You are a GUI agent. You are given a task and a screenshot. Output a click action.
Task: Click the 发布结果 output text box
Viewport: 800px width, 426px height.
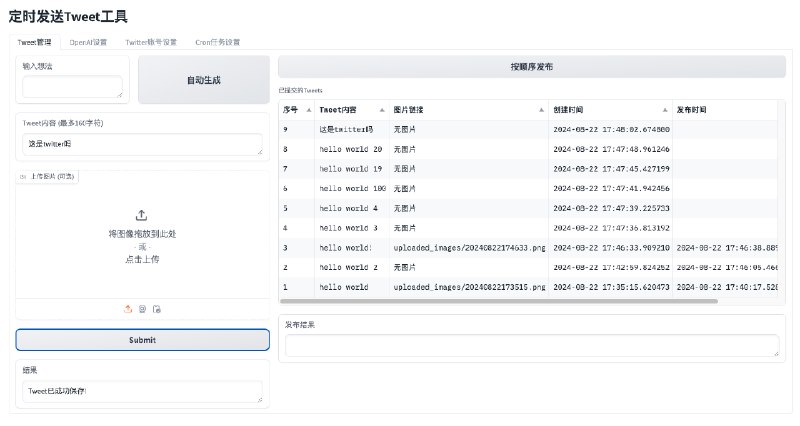click(532, 345)
